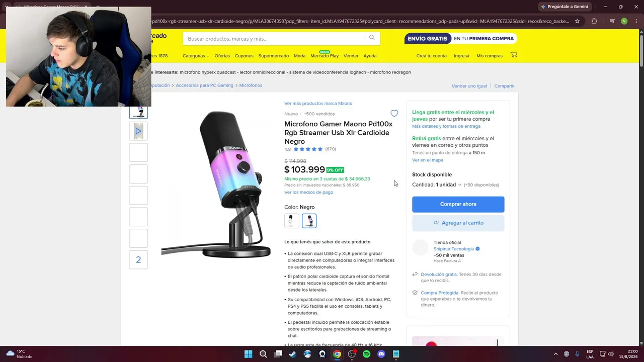Open the shopping cart icon
The width and height of the screenshot is (644, 362).
(x=513, y=55)
